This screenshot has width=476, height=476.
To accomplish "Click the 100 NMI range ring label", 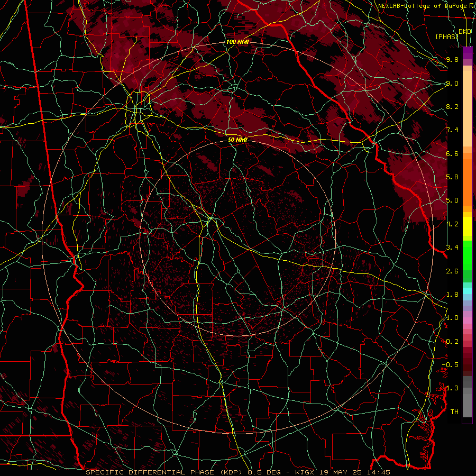I will 237,42.
